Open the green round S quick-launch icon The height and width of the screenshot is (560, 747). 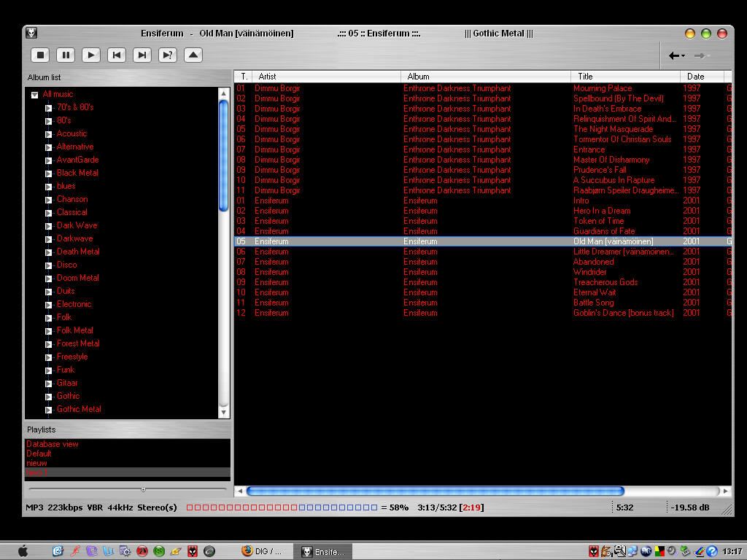point(159,551)
